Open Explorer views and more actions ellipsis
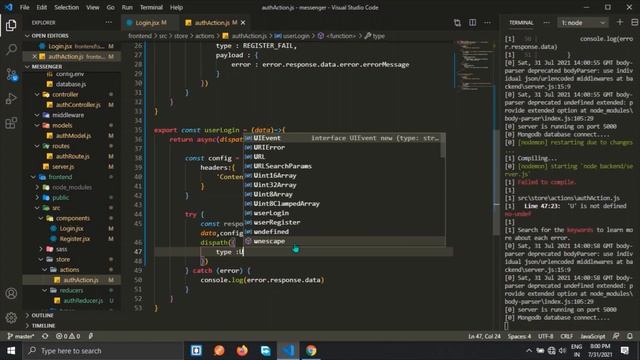This screenshot has width=640, height=360. pyautogui.click(x=109, y=22)
